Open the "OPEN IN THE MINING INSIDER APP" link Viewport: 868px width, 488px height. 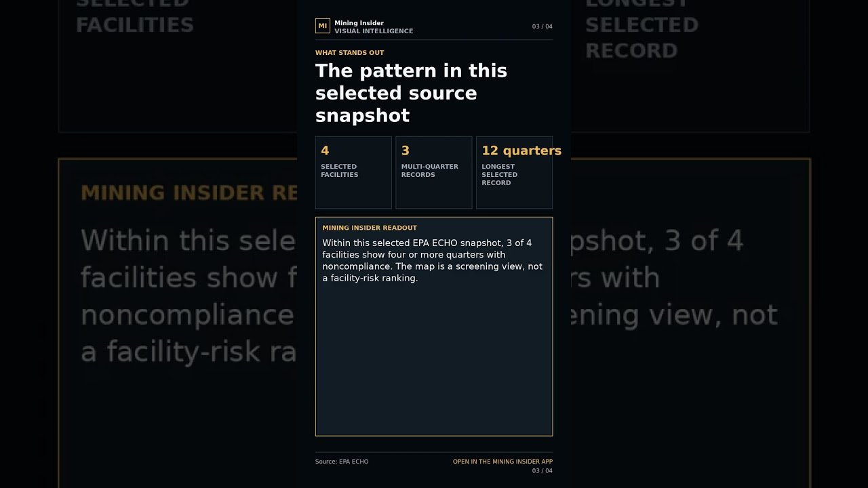click(x=502, y=462)
